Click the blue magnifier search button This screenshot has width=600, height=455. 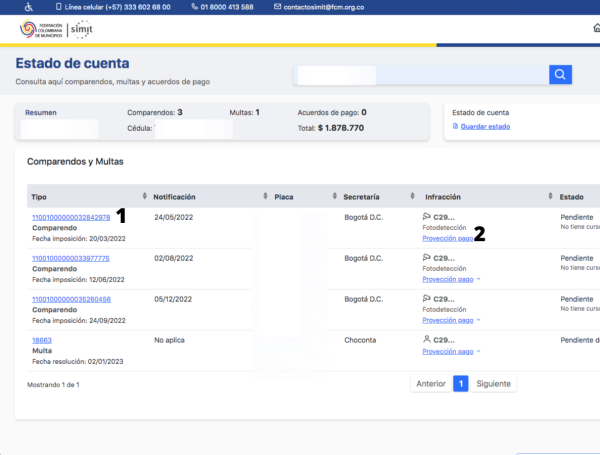click(x=560, y=74)
